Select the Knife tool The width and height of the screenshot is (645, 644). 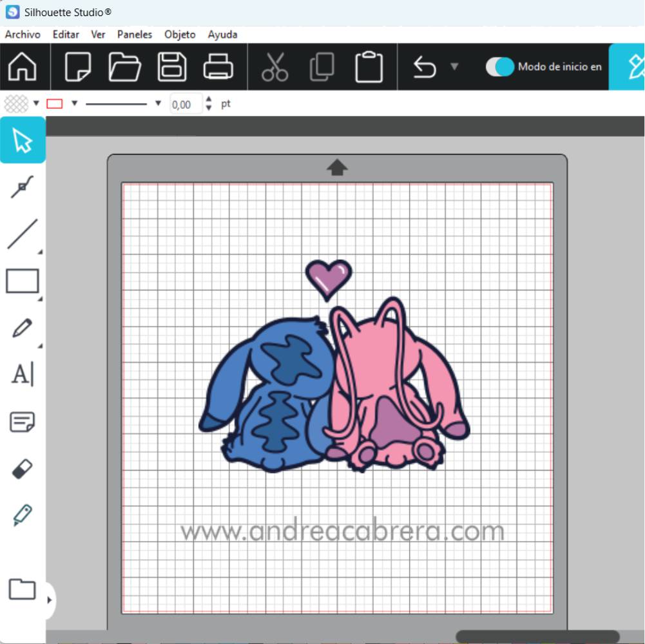coord(23,515)
